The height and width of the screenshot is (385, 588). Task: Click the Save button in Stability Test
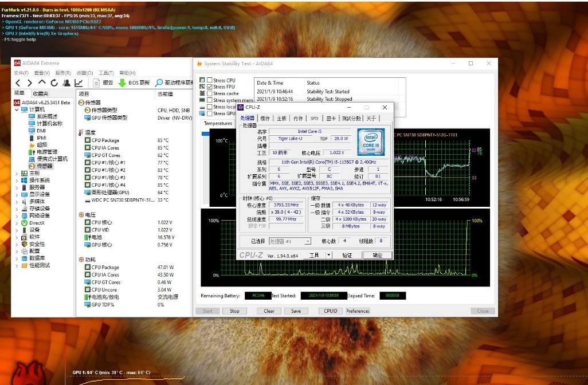296,311
